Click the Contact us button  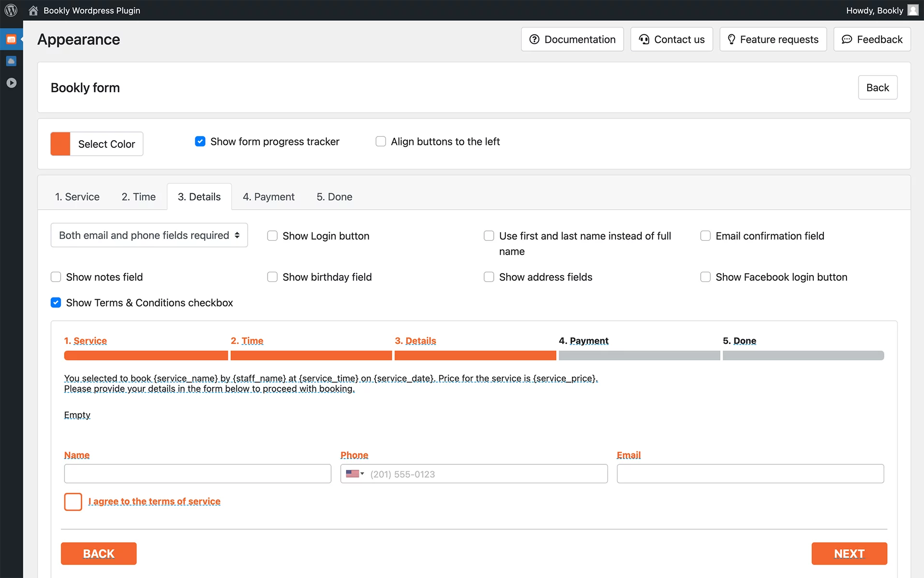pyautogui.click(x=671, y=39)
